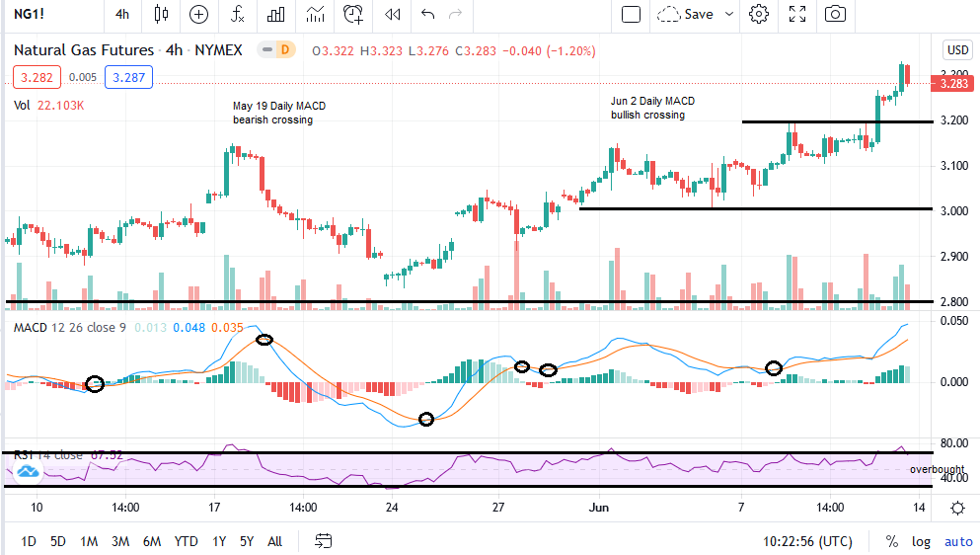Change the 4h timeframe interval
This screenshot has height=555, width=980.
click(x=121, y=14)
